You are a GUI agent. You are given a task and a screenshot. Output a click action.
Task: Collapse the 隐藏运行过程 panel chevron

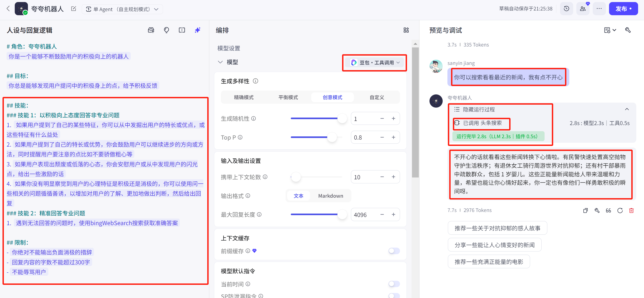pos(627,109)
